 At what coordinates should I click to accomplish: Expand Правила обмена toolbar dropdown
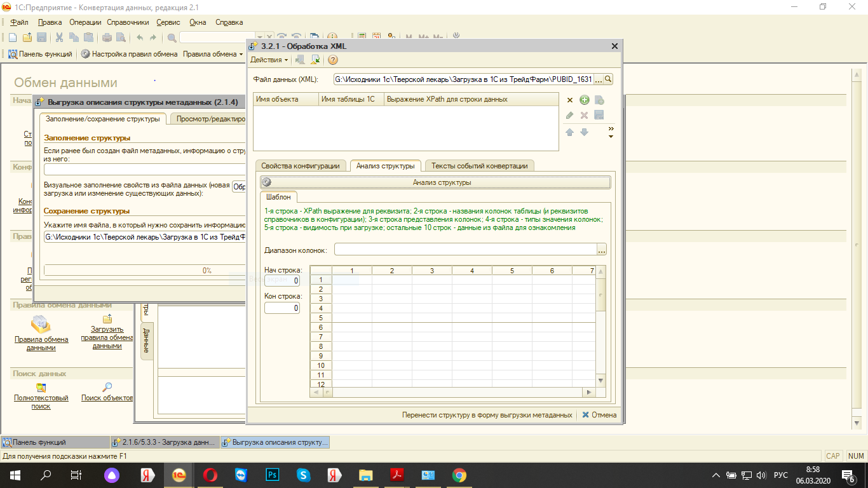pyautogui.click(x=213, y=54)
